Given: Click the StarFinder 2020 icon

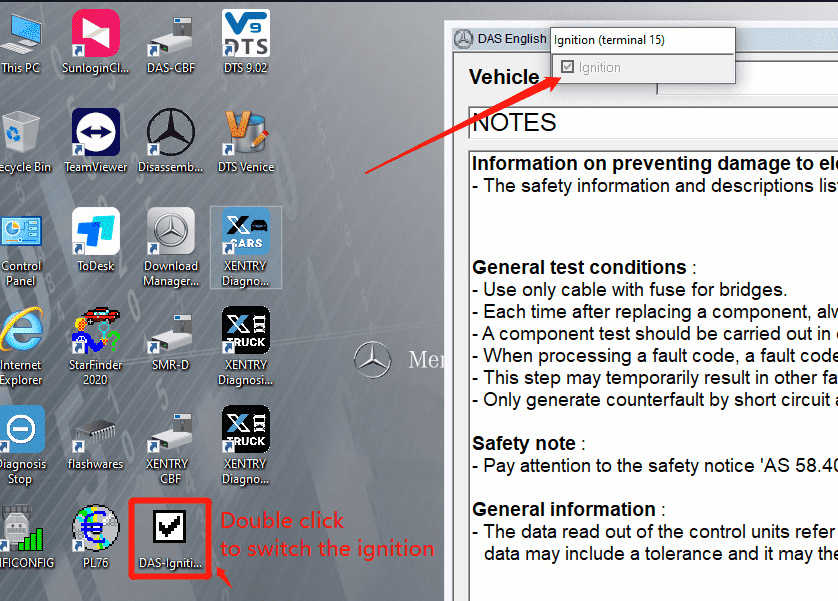Looking at the screenshot, I should pyautogui.click(x=96, y=346).
